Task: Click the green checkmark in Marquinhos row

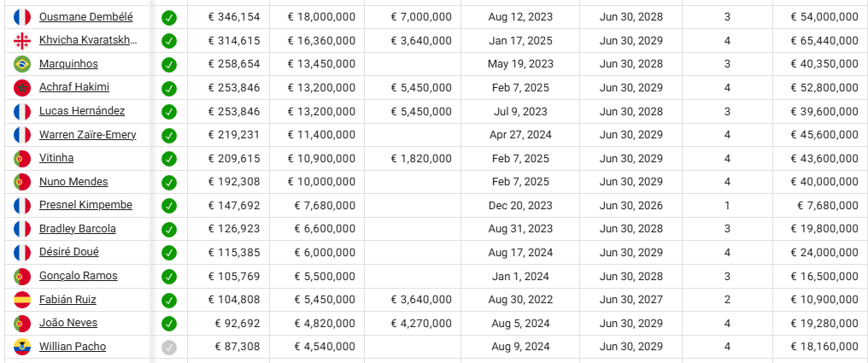Action: coord(169,64)
